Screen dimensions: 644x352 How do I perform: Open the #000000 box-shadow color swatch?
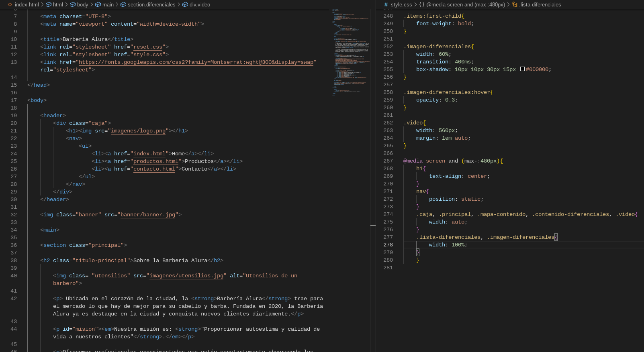coord(522,69)
